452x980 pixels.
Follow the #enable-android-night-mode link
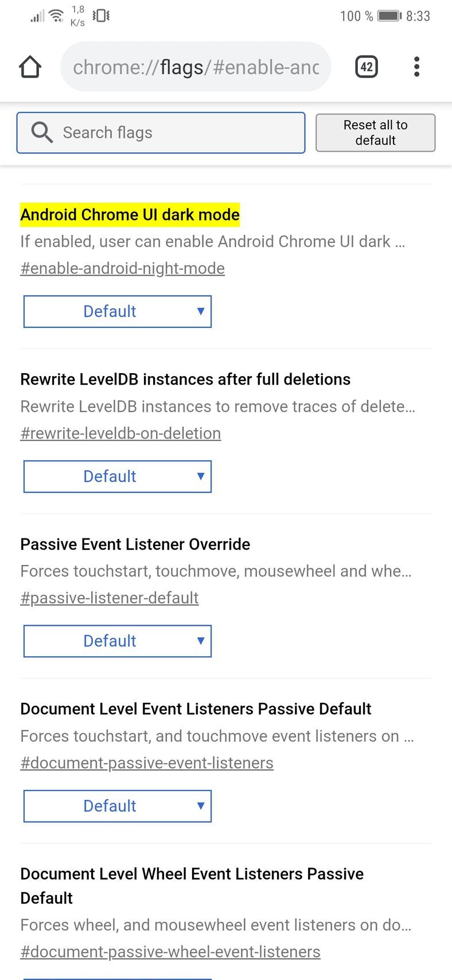(123, 269)
